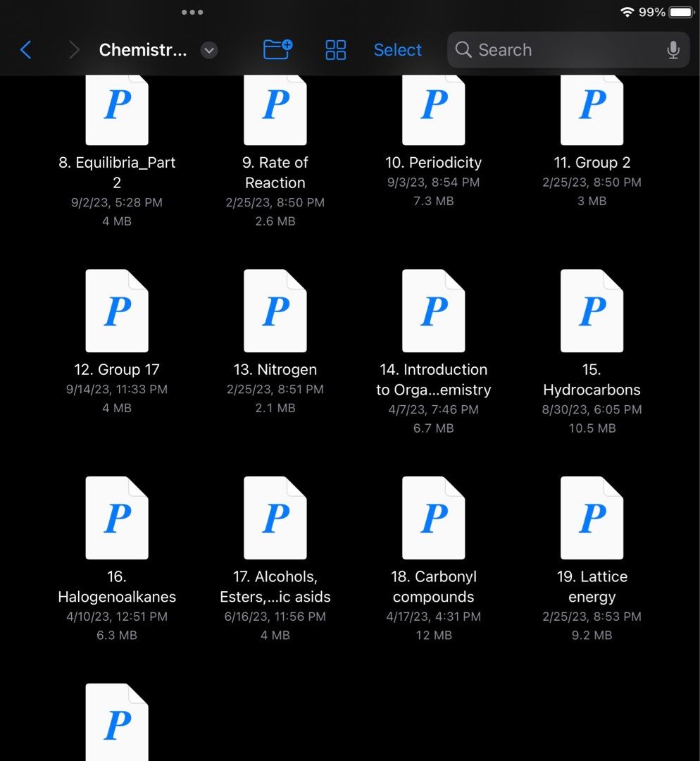
Task: Create a new folder with folder-plus icon
Action: click(x=277, y=49)
